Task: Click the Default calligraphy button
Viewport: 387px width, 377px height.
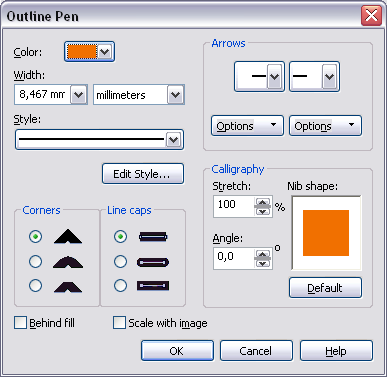Action: click(x=325, y=288)
